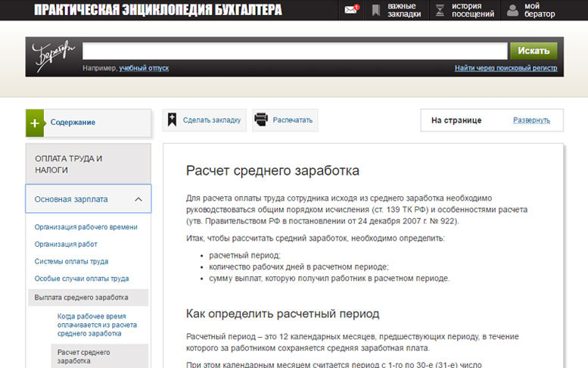Follow the учебный отпуск example link
The image size is (588, 368).
pyautogui.click(x=144, y=68)
